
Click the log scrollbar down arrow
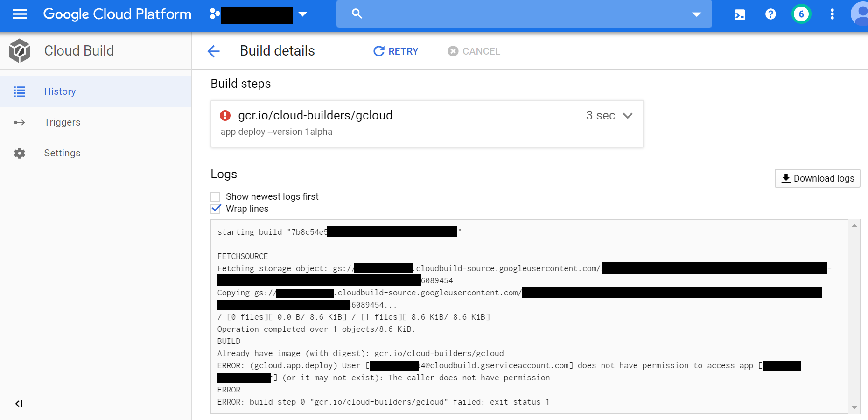click(x=854, y=408)
